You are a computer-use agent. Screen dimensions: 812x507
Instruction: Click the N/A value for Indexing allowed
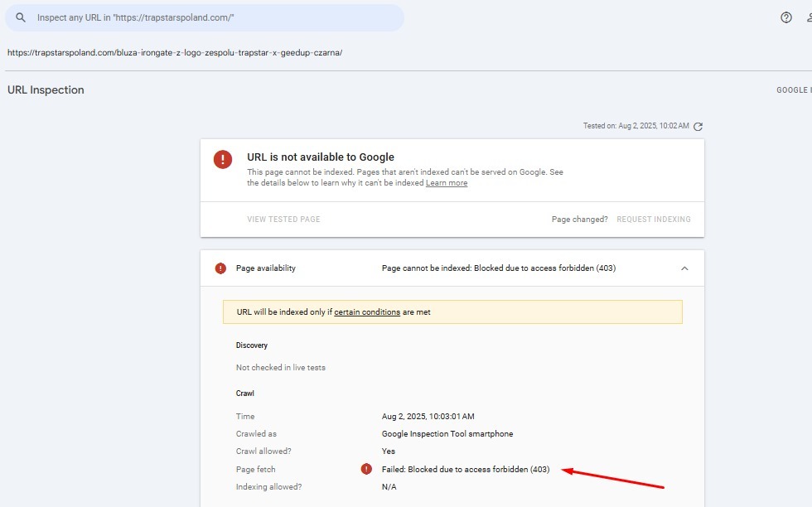(x=389, y=487)
